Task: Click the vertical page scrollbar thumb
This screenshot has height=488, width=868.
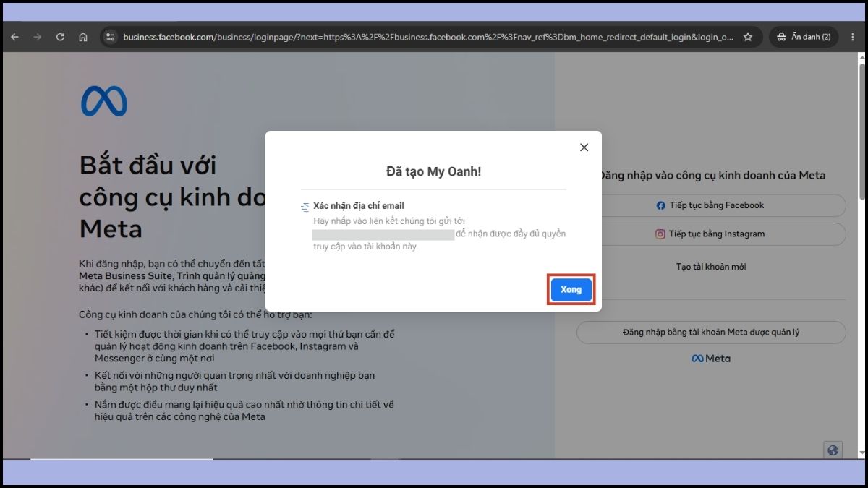Action: coord(861,130)
